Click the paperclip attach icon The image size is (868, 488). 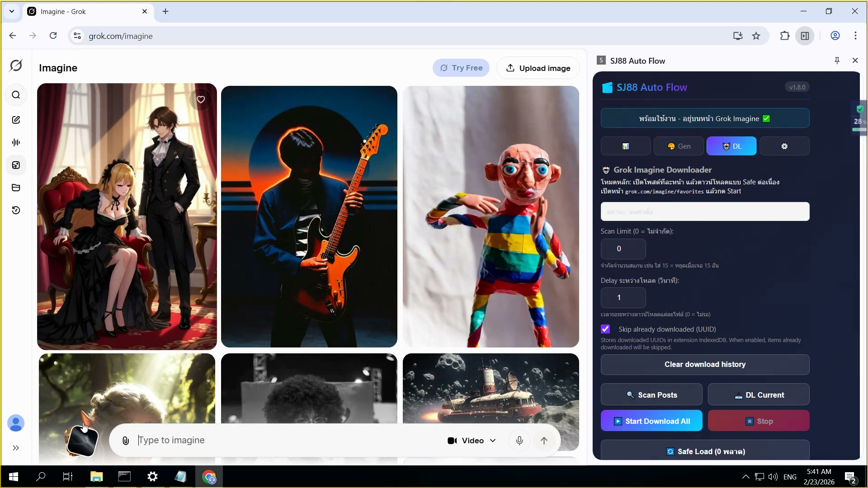pyautogui.click(x=126, y=441)
